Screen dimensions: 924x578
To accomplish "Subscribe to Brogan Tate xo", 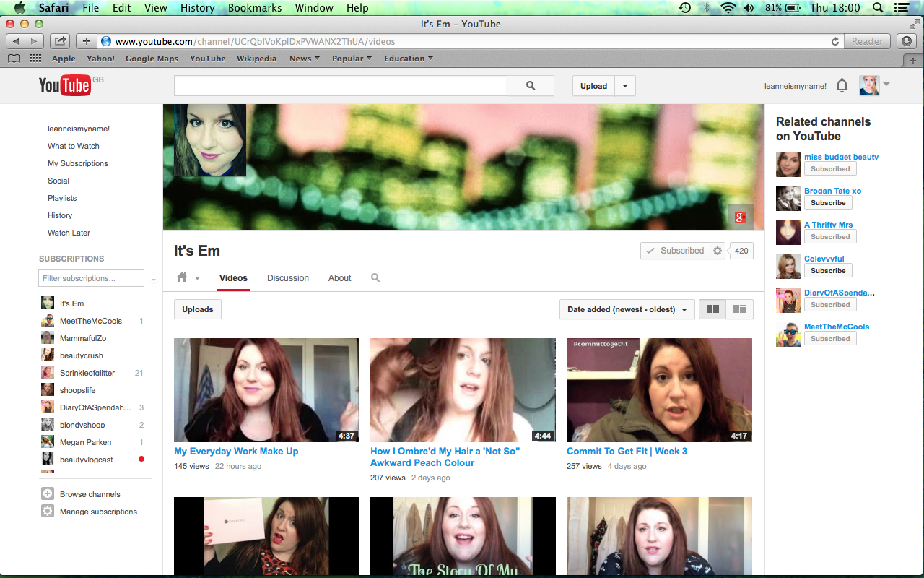I will (x=828, y=203).
